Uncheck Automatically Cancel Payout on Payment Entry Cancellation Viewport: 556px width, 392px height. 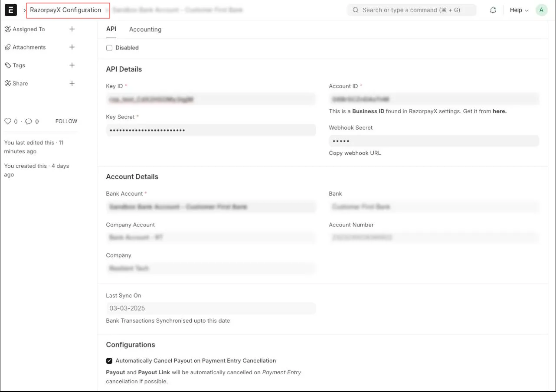coord(109,361)
